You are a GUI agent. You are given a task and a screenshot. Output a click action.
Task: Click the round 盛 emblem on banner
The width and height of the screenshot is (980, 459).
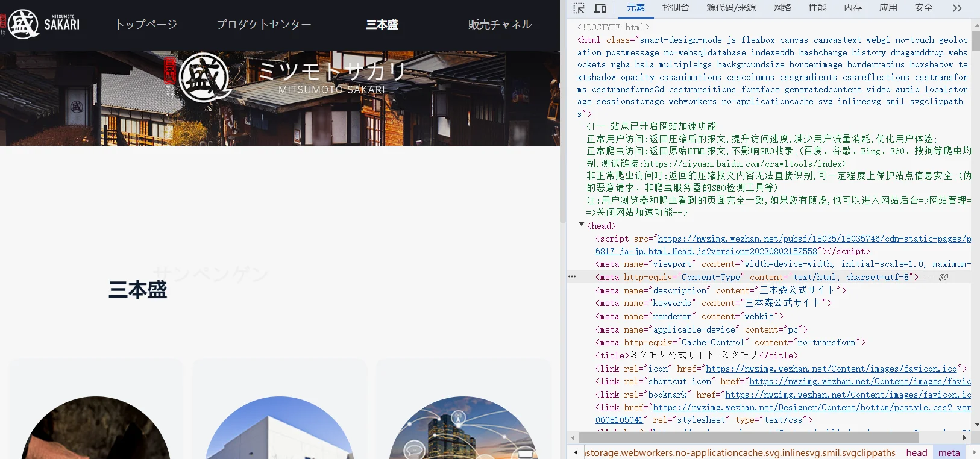point(205,77)
